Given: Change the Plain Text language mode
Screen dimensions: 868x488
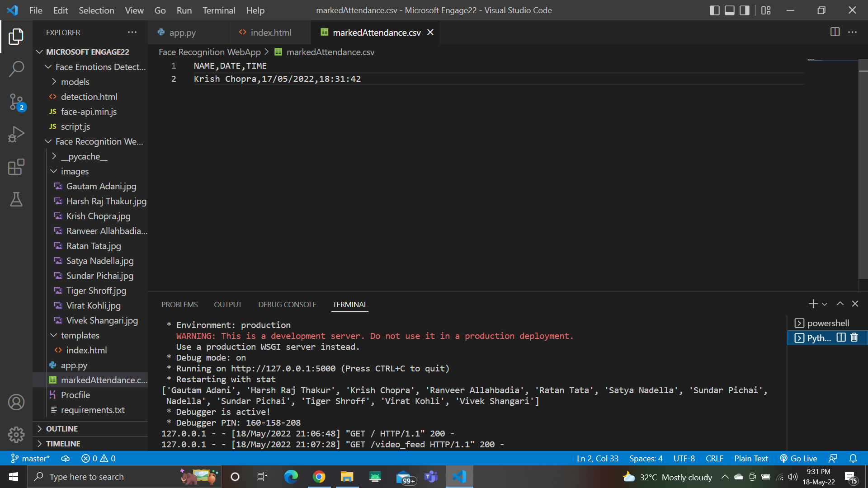Looking at the screenshot, I should coord(751,458).
